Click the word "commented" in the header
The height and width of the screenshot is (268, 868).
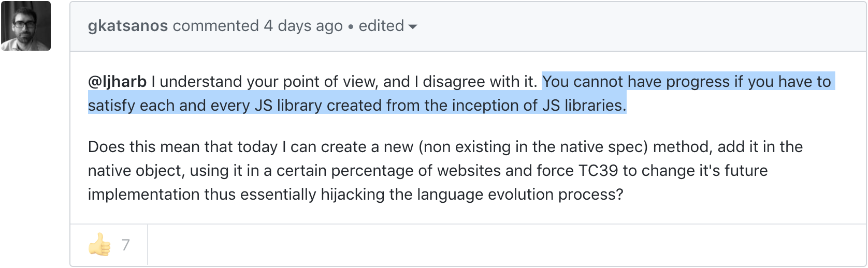(x=216, y=26)
